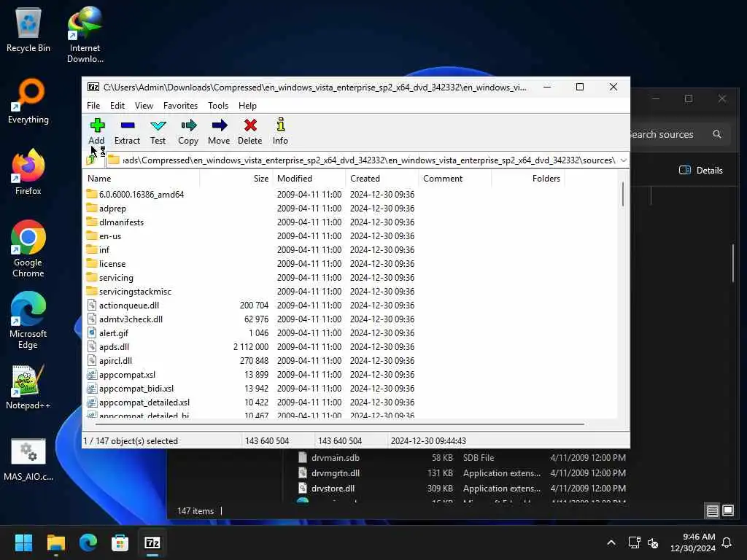Select the 6.0.6000.16386_amd64 folder

point(135,194)
